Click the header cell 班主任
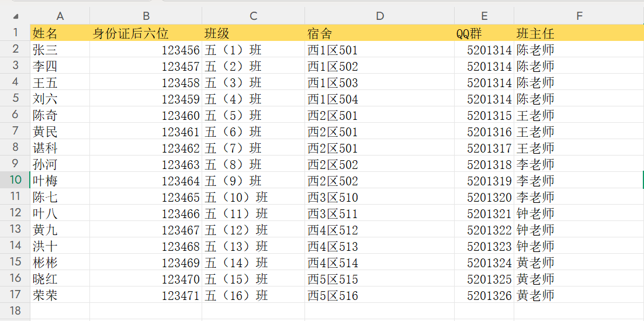Screen dimensions: 644x321 click(579, 33)
